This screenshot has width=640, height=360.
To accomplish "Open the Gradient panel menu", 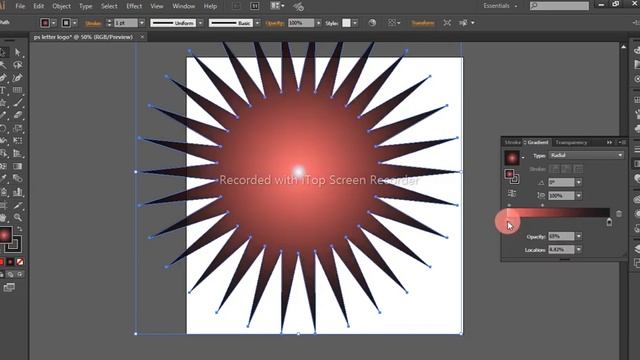I will (623, 142).
